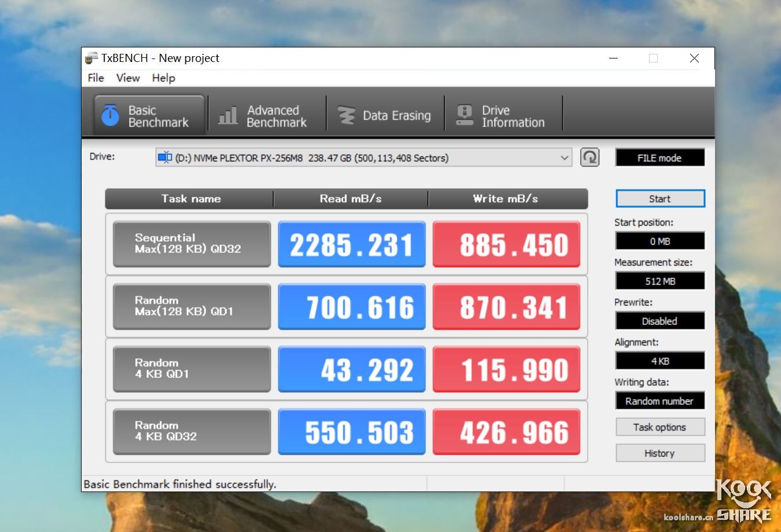Change the Measurement size 512 MB value
Viewport: 781px width, 532px height.
pyautogui.click(x=660, y=281)
